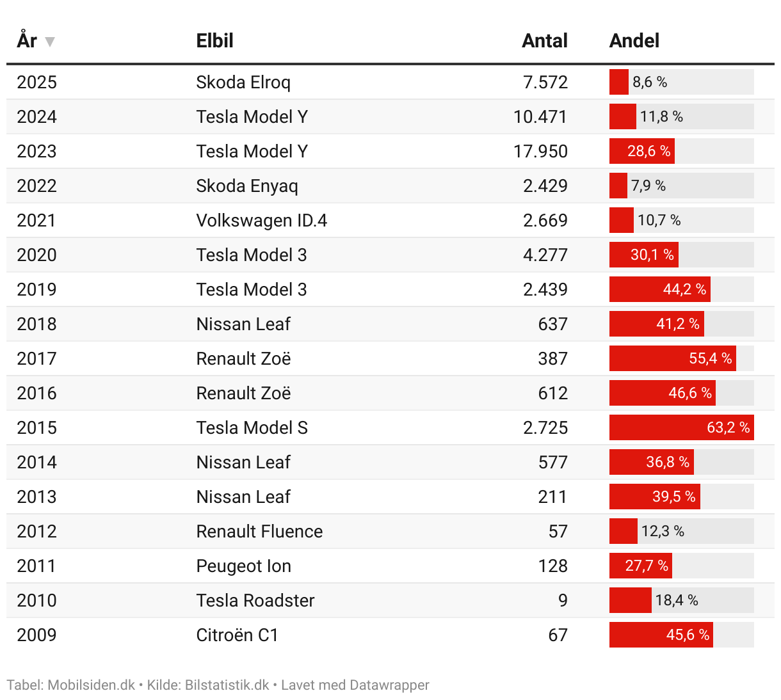The height and width of the screenshot is (700, 781).
Task: Click the Tesla Model S name
Action: (x=252, y=428)
